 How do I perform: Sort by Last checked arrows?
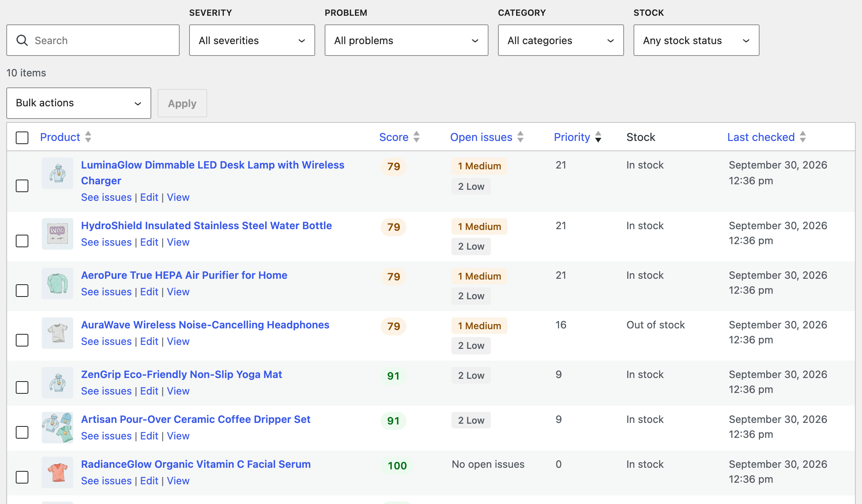[x=803, y=137]
